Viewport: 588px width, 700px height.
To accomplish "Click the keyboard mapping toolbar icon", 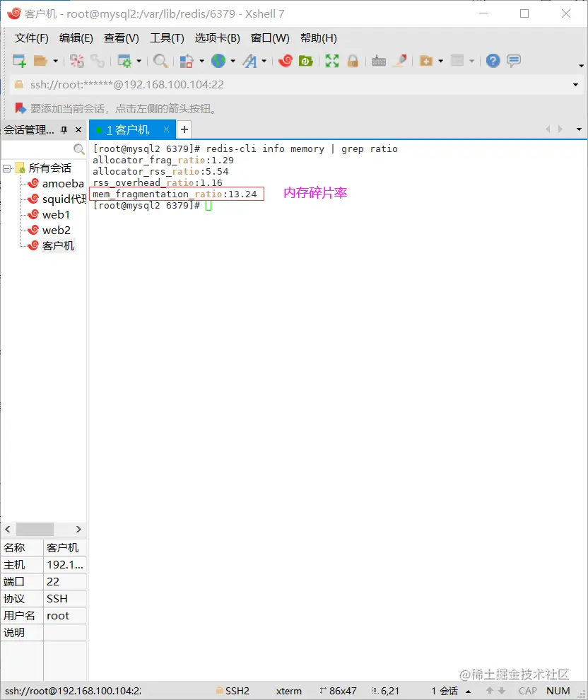I will click(x=379, y=61).
